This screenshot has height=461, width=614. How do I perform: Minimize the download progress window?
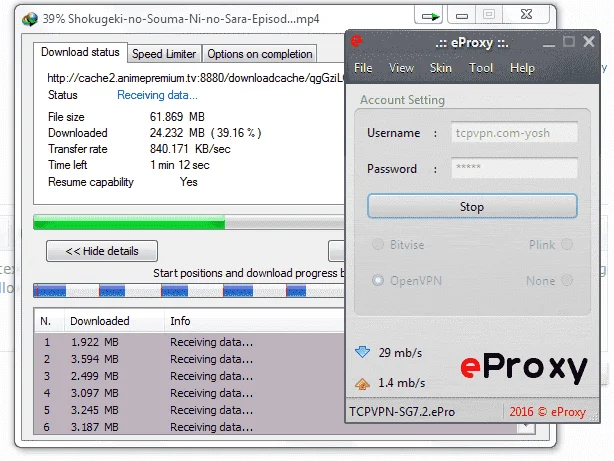[462, 16]
